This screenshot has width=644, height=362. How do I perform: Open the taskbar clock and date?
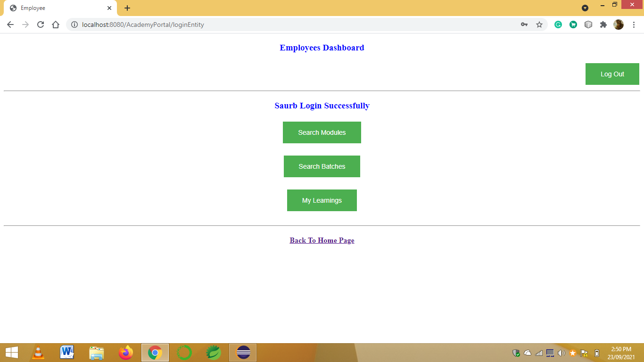click(x=621, y=353)
